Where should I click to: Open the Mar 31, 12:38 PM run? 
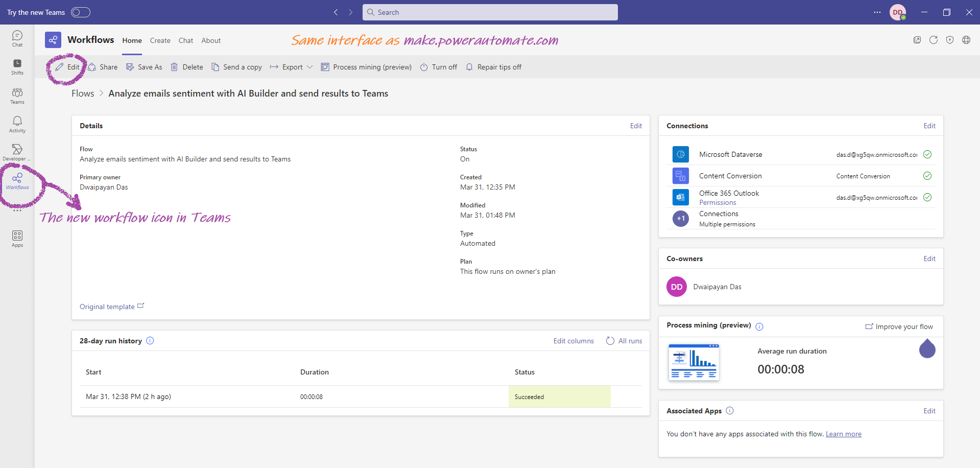(128, 396)
